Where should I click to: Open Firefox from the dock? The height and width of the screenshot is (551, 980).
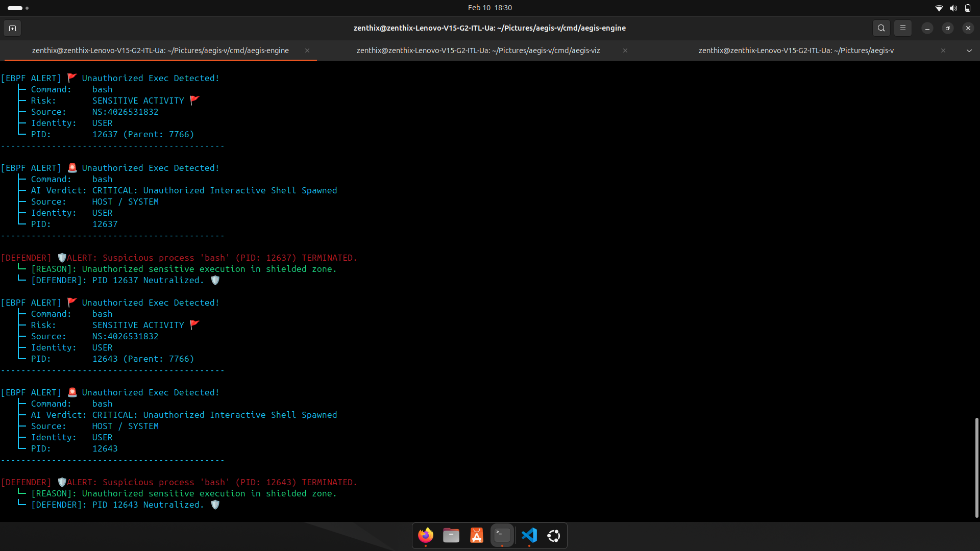(425, 535)
